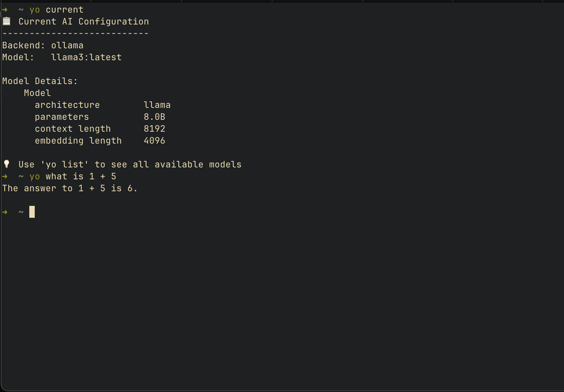
Task: Click the 'The answer to 1 + 5 is 6.' output
Action: pos(70,189)
